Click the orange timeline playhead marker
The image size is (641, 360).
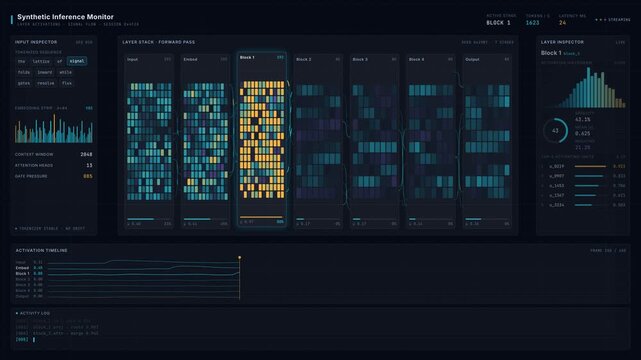[x=240, y=258]
